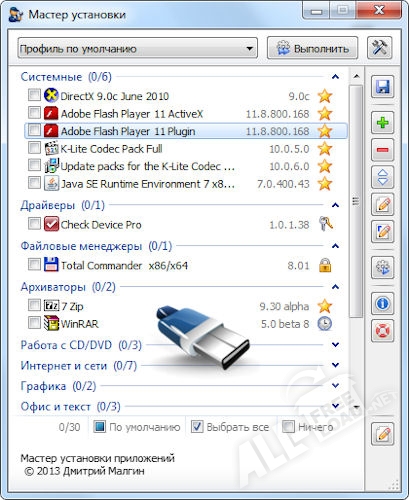409x500 pixels.
Task: Click the list vertical scrollbar thumb
Action: 356,201
